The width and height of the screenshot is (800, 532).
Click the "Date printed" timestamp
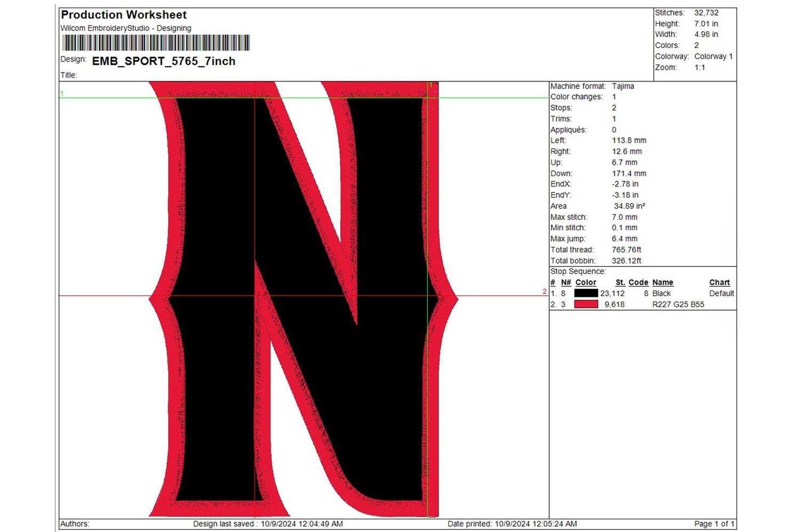pos(512,524)
